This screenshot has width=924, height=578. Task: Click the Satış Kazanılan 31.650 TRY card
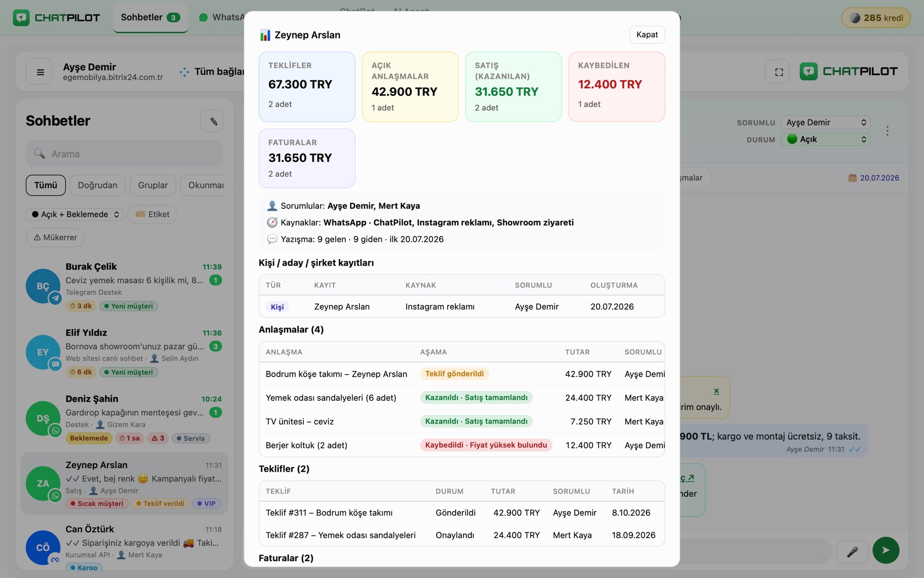click(513, 86)
